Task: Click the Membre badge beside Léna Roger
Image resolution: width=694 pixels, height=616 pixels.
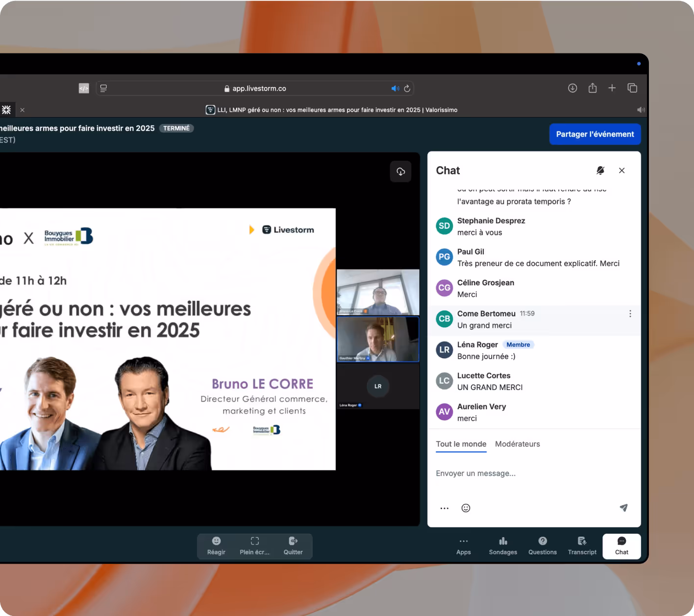Action: tap(518, 345)
